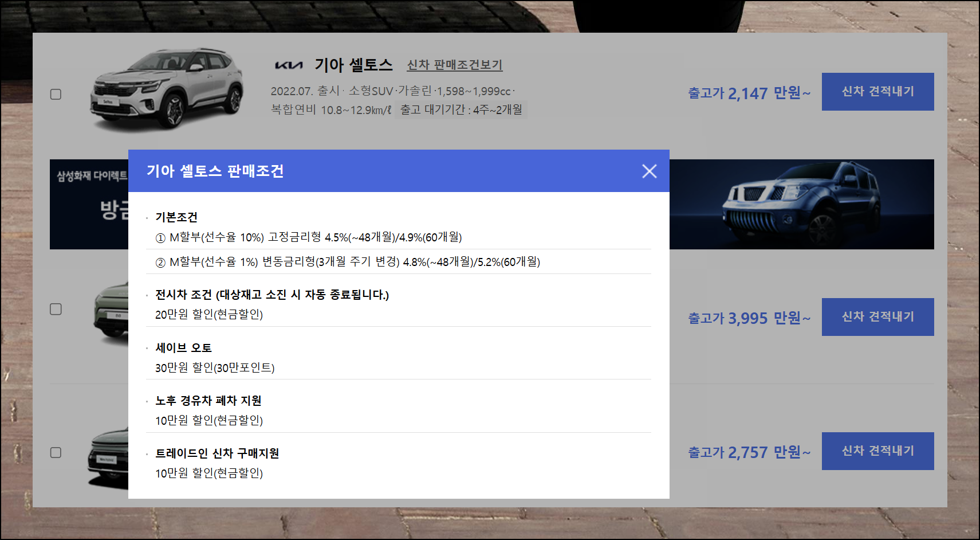Click 신차 견적내기 for 기아 셀토스
980x540 pixels.
(x=877, y=92)
